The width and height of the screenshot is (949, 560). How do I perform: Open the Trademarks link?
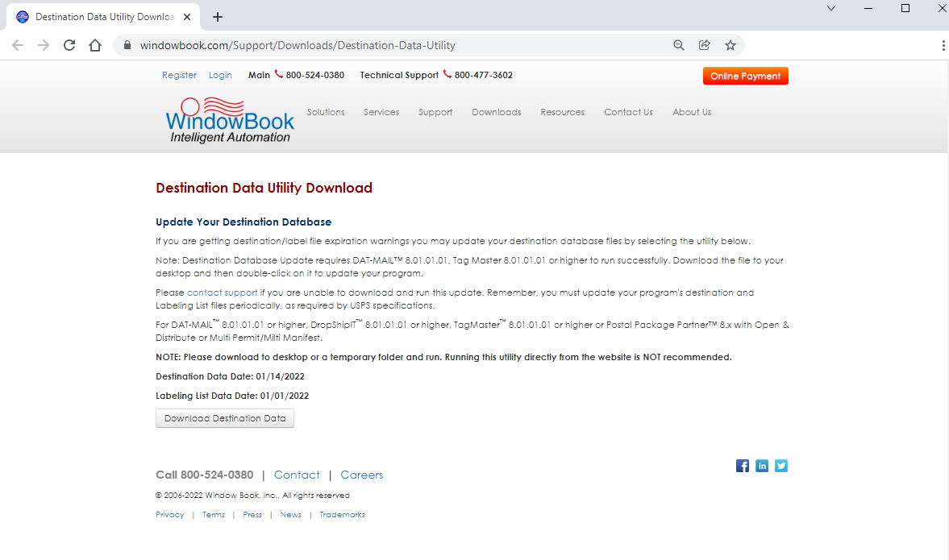(x=342, y=515)
